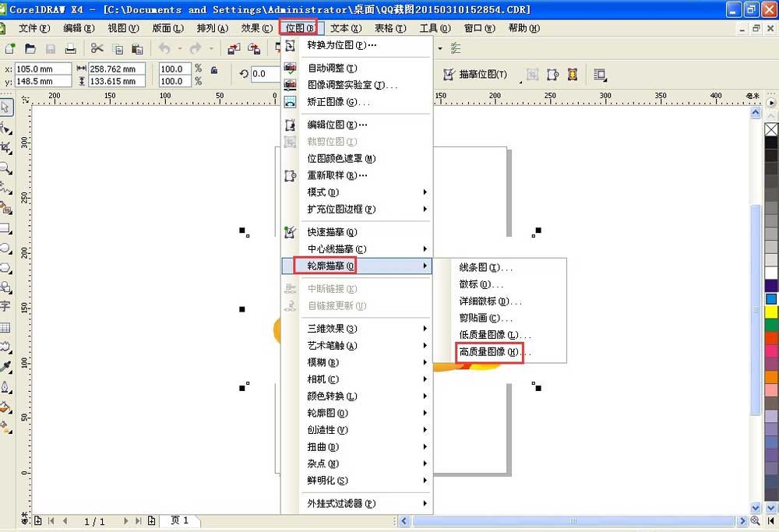Screen dimensions: 779x532
Task: Open the 位图 menu
Action: (x=300, y=28)
